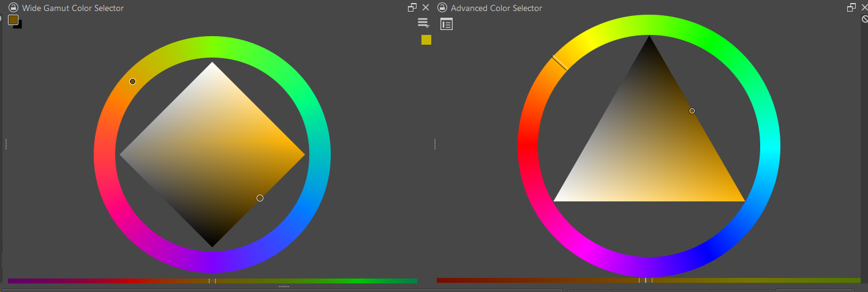Image resolution: width=868 pixels, height=292 pixels.
Task: Click the brown foreground color swatch
Action: (x=13, y=20)
